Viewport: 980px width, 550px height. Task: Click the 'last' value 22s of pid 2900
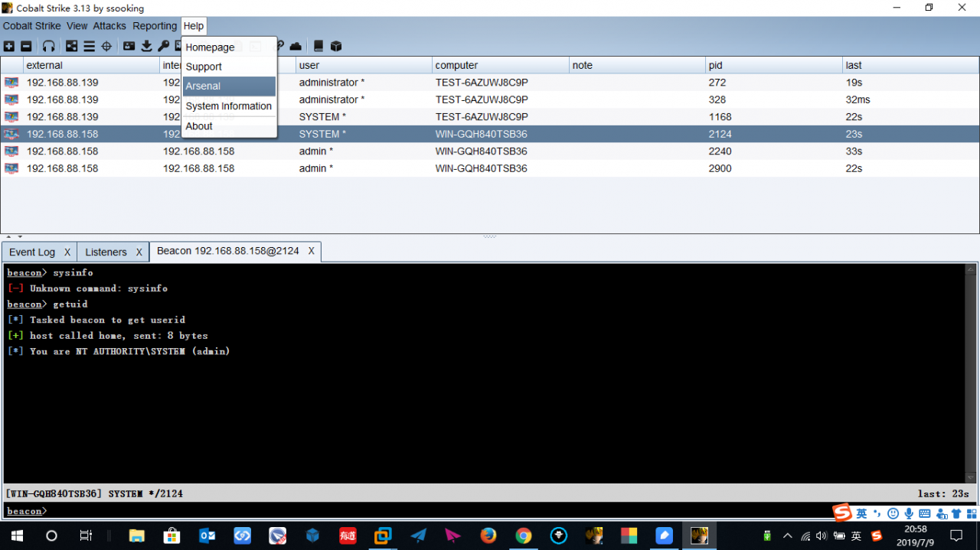pyautogui.click(x=854, y=168)
